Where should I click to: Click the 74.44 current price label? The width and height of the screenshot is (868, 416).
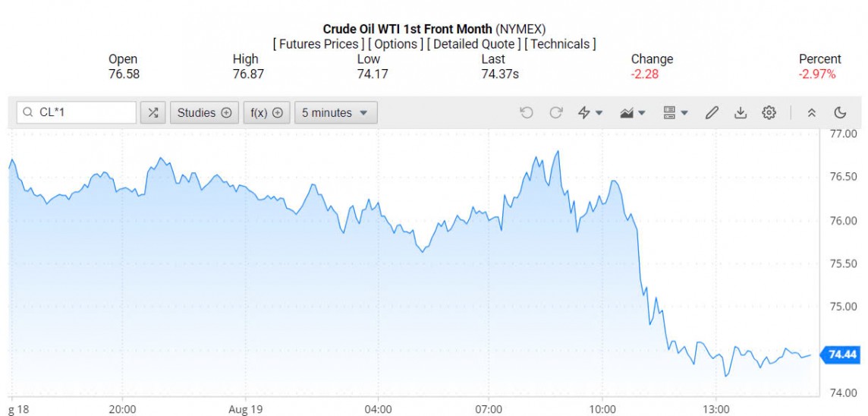842,355
